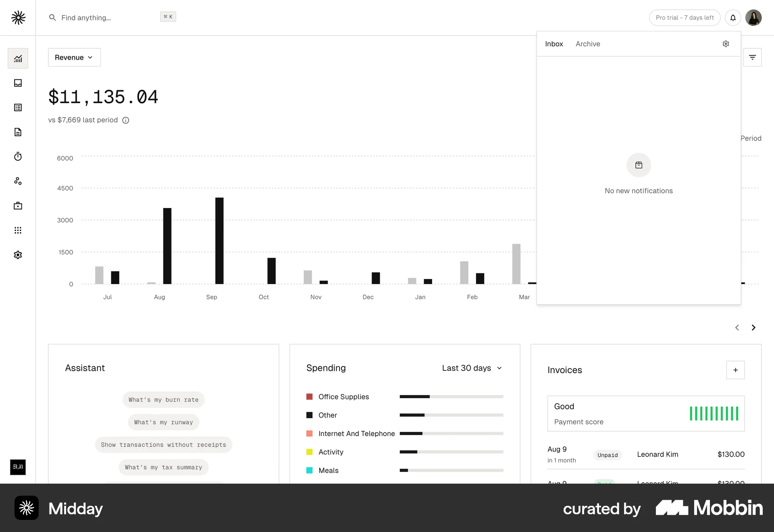Open the Transactions list sidebar icon

click(x=18, y=108)
